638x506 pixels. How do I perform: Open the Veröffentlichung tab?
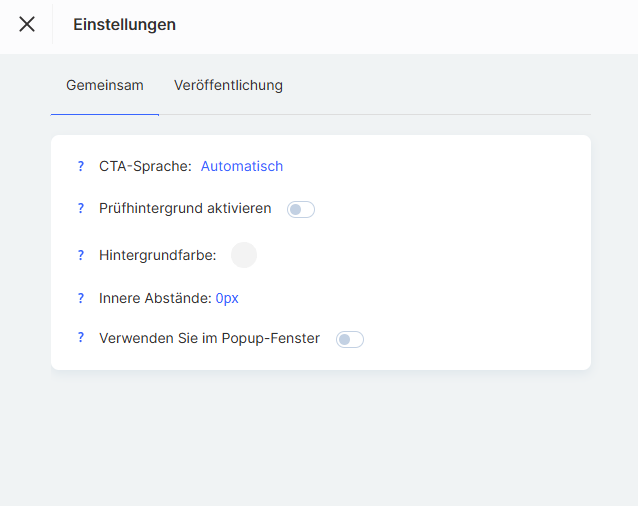click(x=228, y=85)
